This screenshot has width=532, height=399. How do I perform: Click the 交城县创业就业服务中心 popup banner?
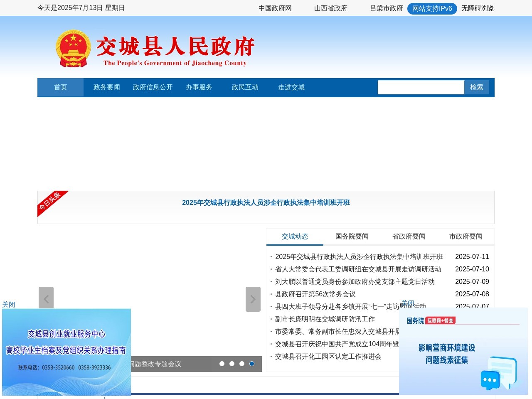click(66, 351)
